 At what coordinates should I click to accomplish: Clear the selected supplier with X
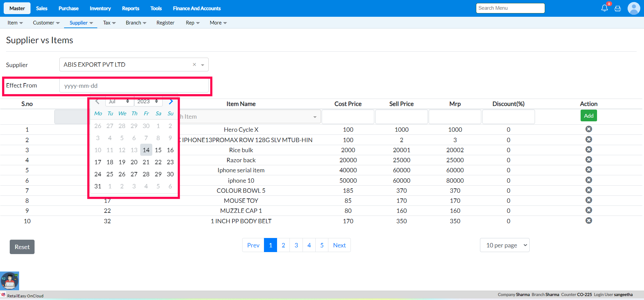[194, 65]
